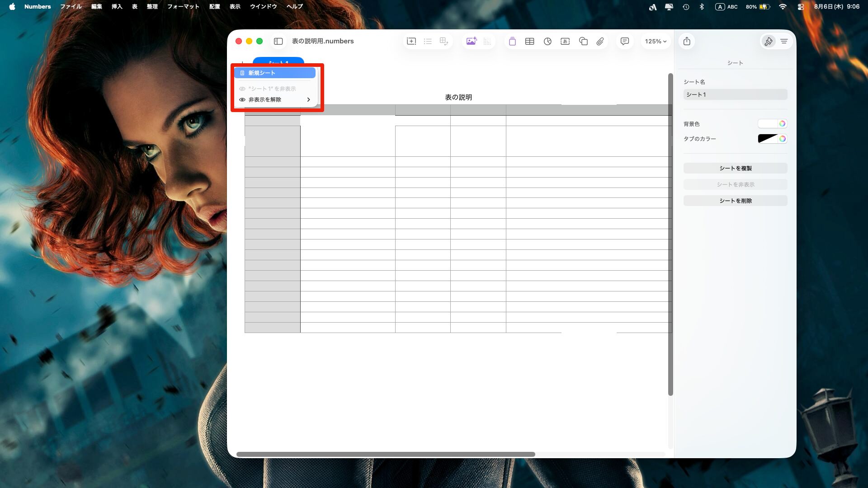
Task: Select the 表の説明 table title
Action: (458, 97)
